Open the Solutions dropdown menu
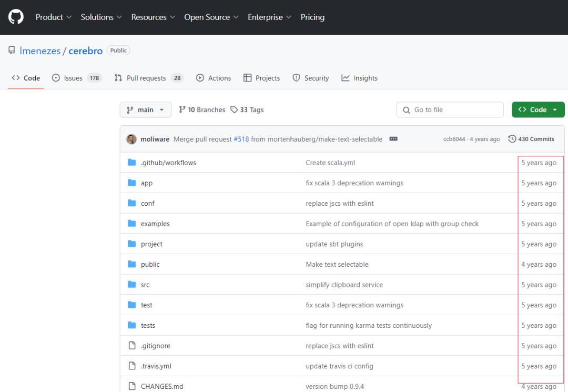Viewport: 568px width, 392px height. [101, 17]
